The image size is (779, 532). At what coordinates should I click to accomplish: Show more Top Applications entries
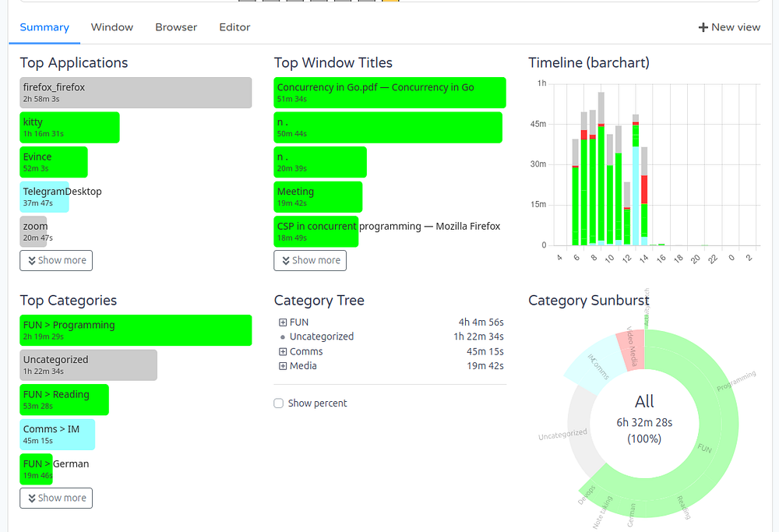[56, 260]
